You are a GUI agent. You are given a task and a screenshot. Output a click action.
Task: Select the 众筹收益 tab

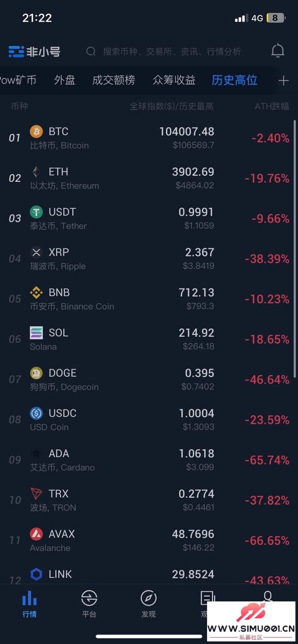[174, 80]
